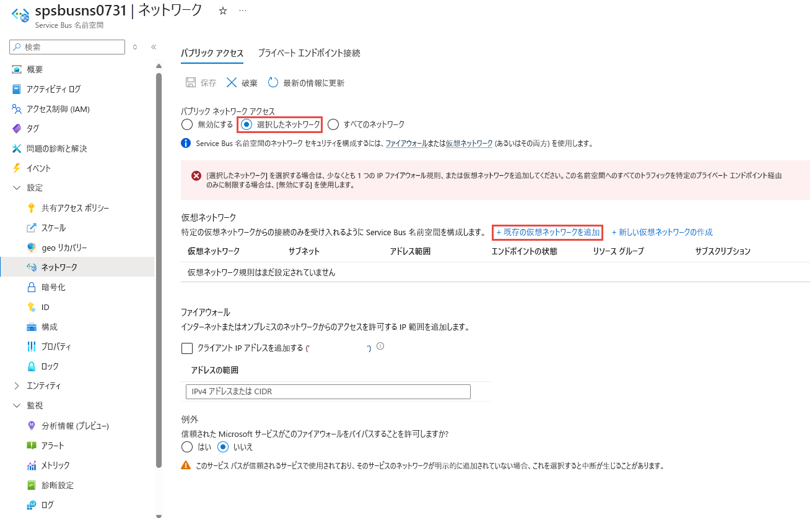812x518 pixels.
Task: Click the sidebar scroll-up arrow
Action: click(x=159, y=66)
